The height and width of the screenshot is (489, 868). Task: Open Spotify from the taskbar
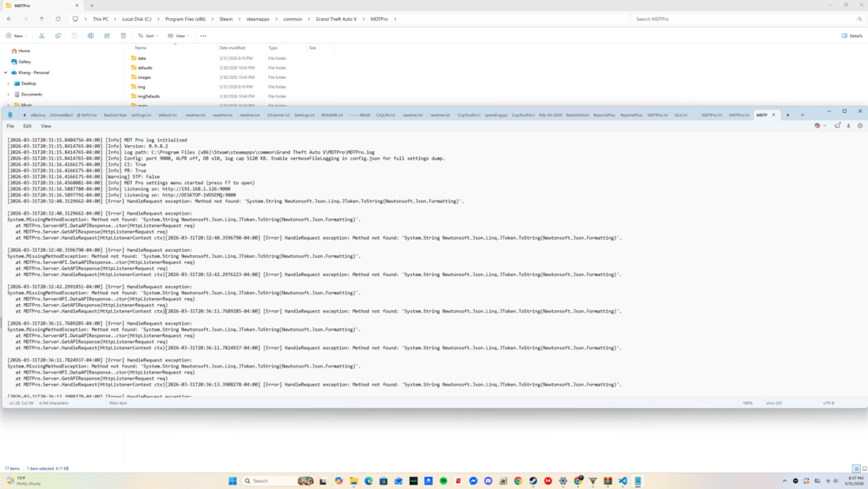443,480
